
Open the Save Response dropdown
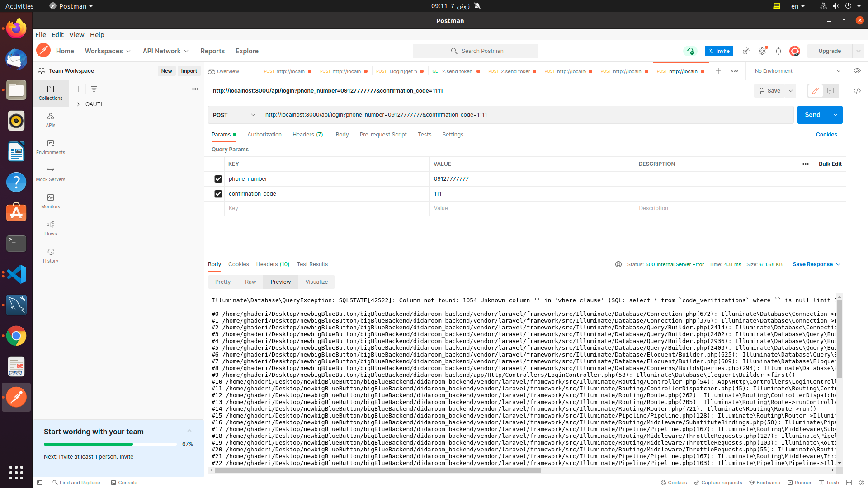coord(816,264)
